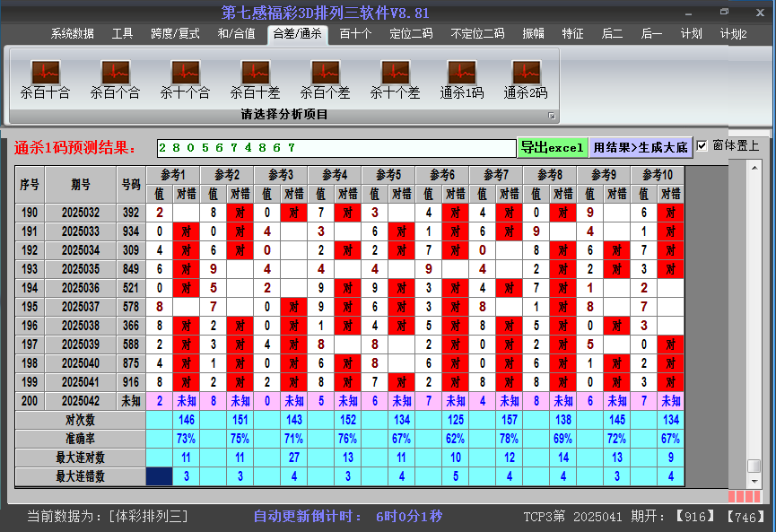Select the 振幅 menu tab
Screen dimensions: 776x532
tap(533, 34)
